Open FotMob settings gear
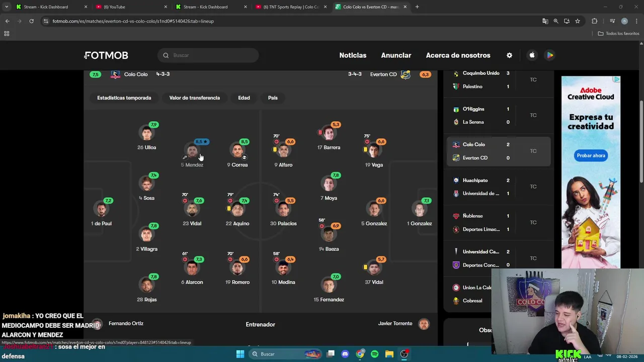This screenshot has height=362, width=644. (x=509, y=55)
